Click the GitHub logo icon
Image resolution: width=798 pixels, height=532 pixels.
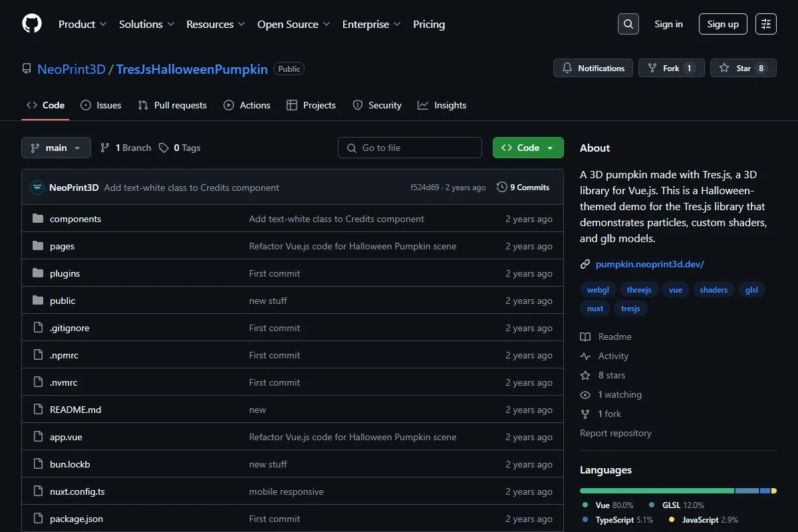point(32,24)
